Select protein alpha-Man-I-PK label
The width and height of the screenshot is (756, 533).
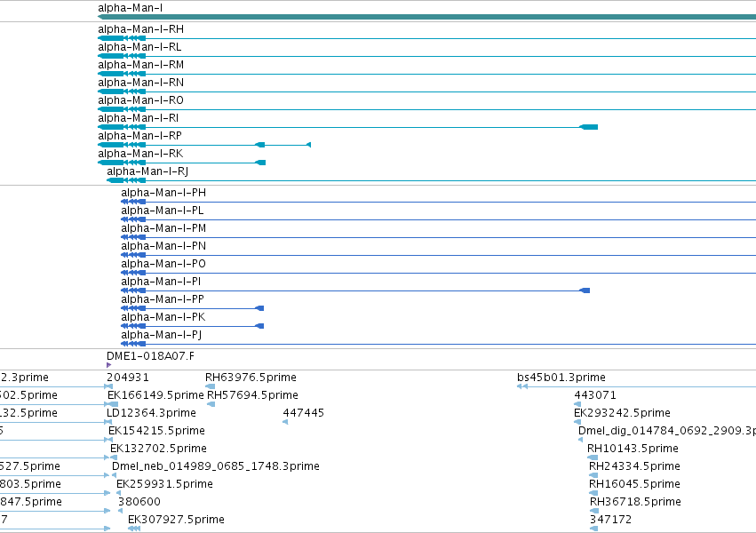[x=163, y=318]
